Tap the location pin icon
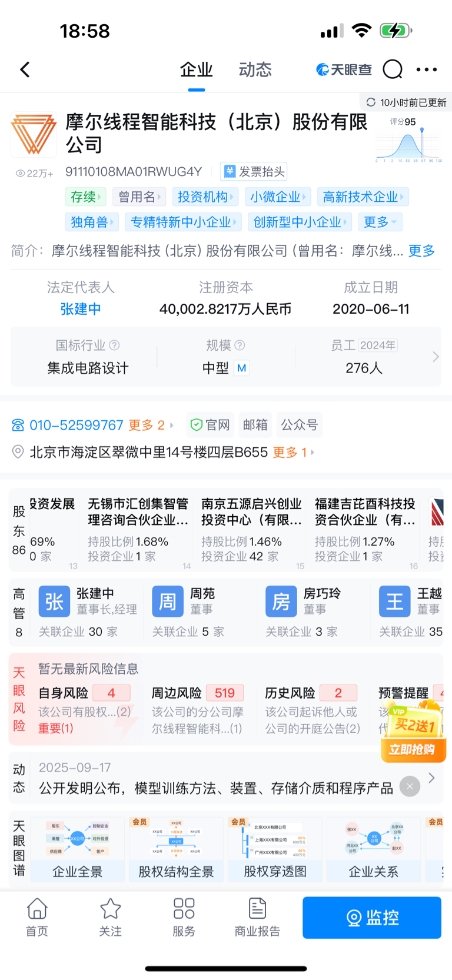452x980 pixels. click(18, 452)
